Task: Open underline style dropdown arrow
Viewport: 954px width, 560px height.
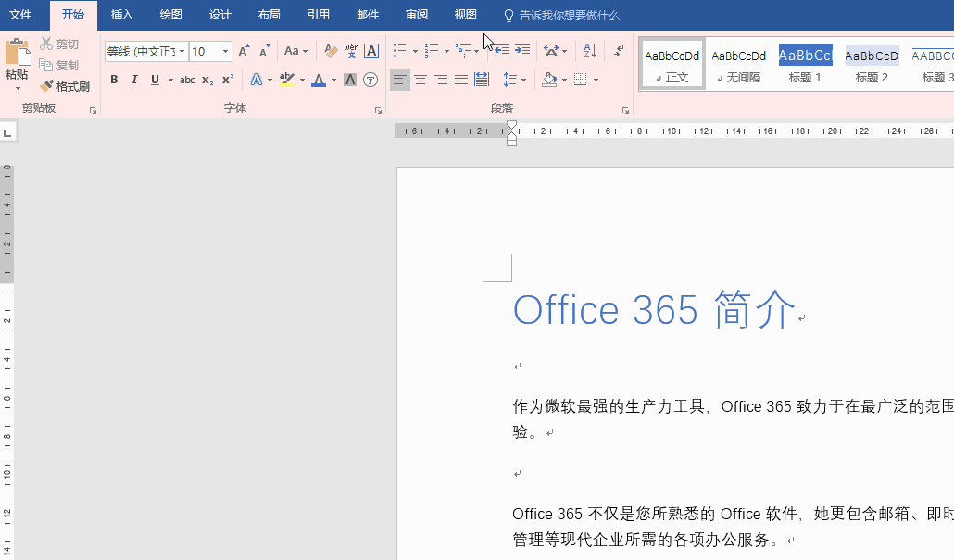Action: point(170,80)
